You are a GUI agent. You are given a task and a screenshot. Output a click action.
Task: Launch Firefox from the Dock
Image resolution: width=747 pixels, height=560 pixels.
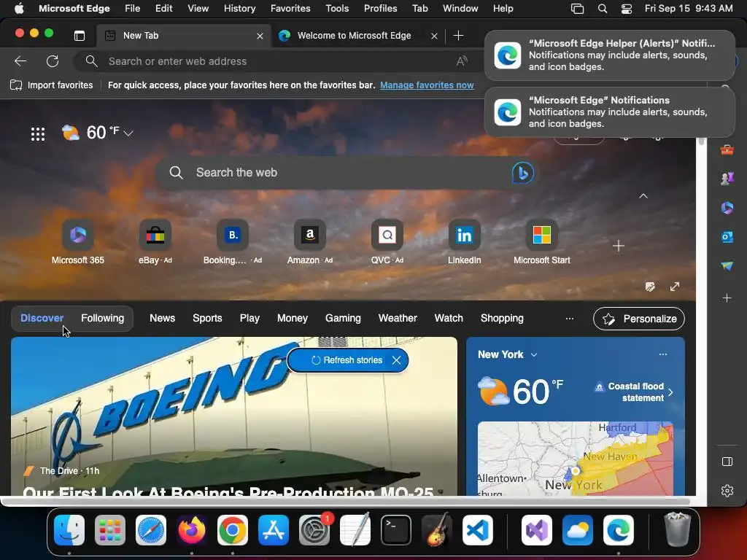tap(192, 530)
